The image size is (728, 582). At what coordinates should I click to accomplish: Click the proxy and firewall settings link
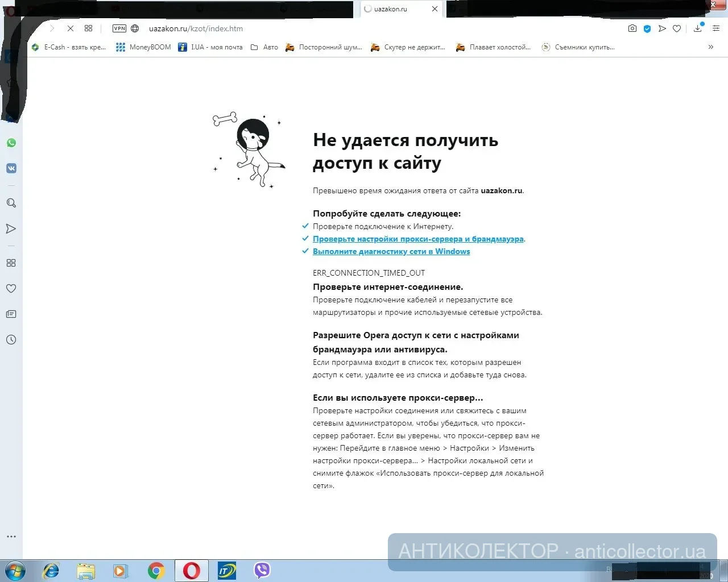click(418, 239)
